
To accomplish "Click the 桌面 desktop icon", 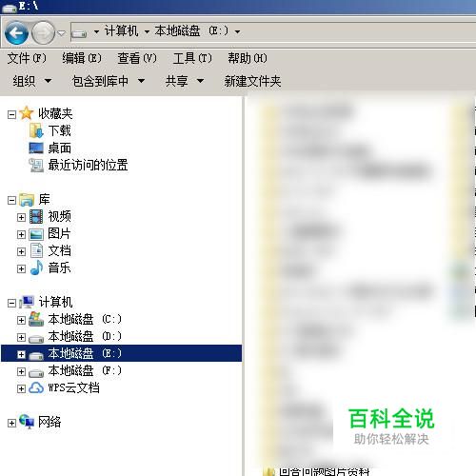I will (x=36, y=148).
